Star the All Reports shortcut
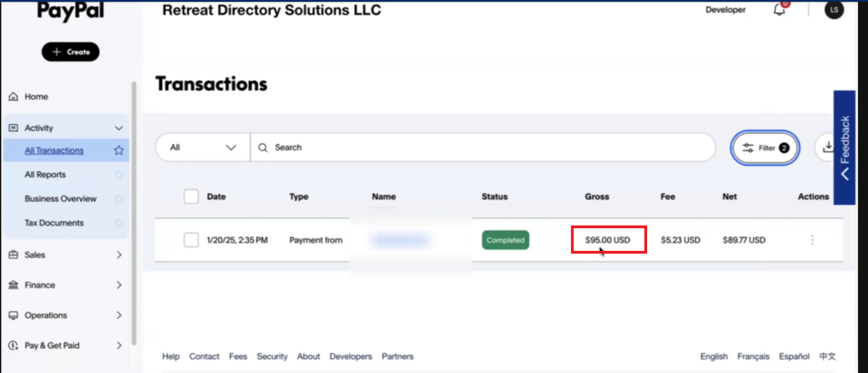Screen dimensions: 868x373 [119, 175]
